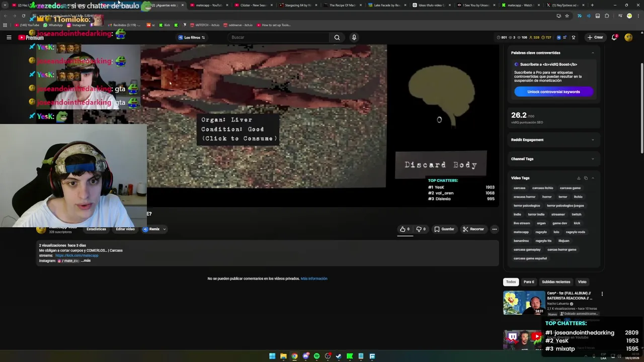The image size is (644, 362).
Task: Open Discord from the taskbar
Action: pos(305,356)
